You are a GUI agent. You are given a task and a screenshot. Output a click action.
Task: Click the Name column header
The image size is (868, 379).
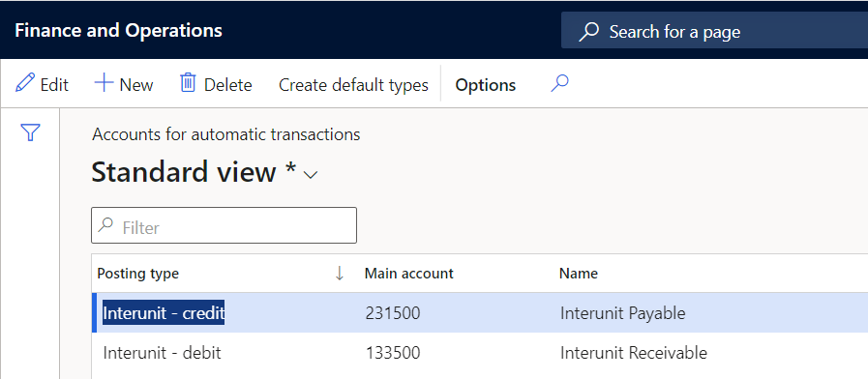coord(579,274)
